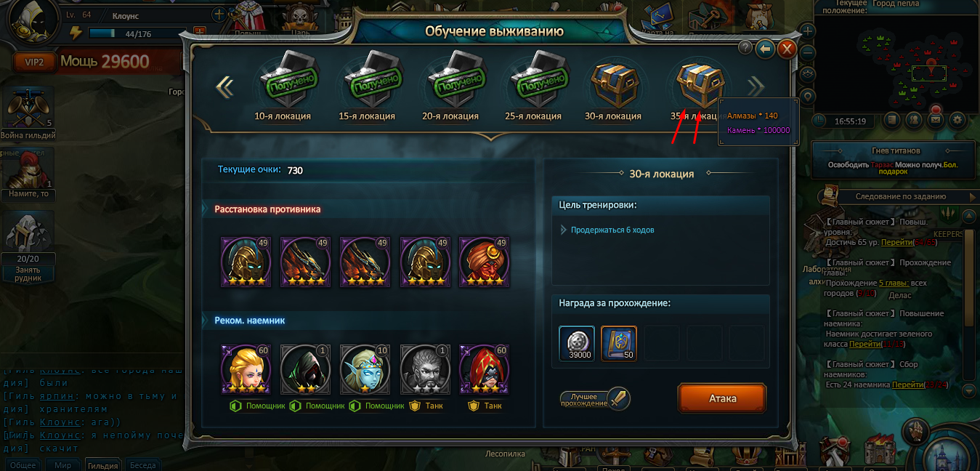Screen dimensions: 980x471
Task: Select the silver coin reward 39000
Action: coord(577,344)
